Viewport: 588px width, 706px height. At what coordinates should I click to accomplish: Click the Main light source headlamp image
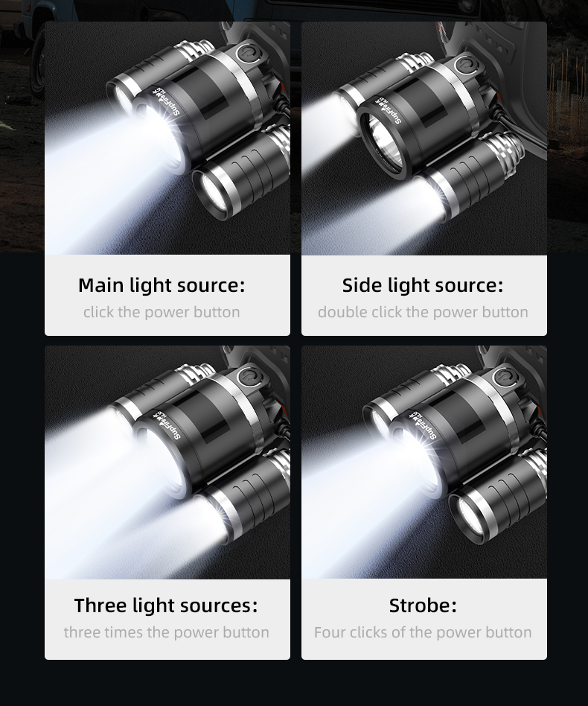click(167, 139)
